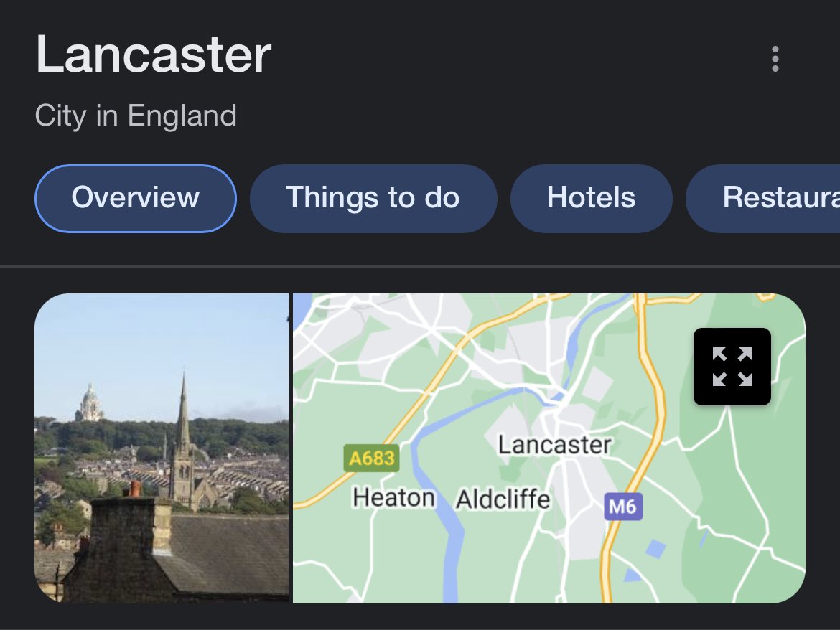Open the Lancaster skyline photo
840x630 pixels.
(162, 448)
